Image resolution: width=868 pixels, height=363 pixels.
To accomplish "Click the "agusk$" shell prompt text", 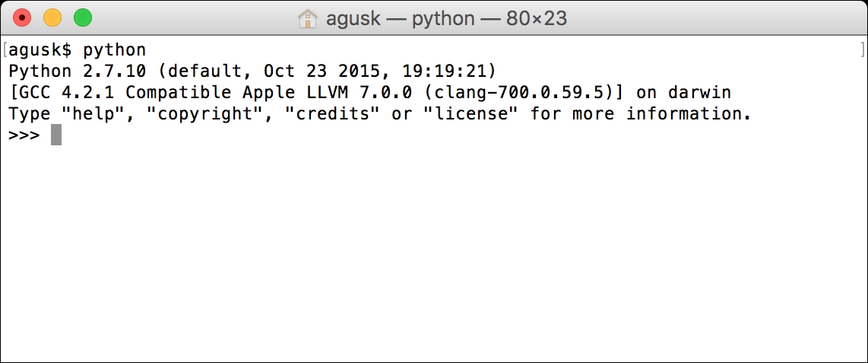I will pyautogui.click(x=40, y=50).
